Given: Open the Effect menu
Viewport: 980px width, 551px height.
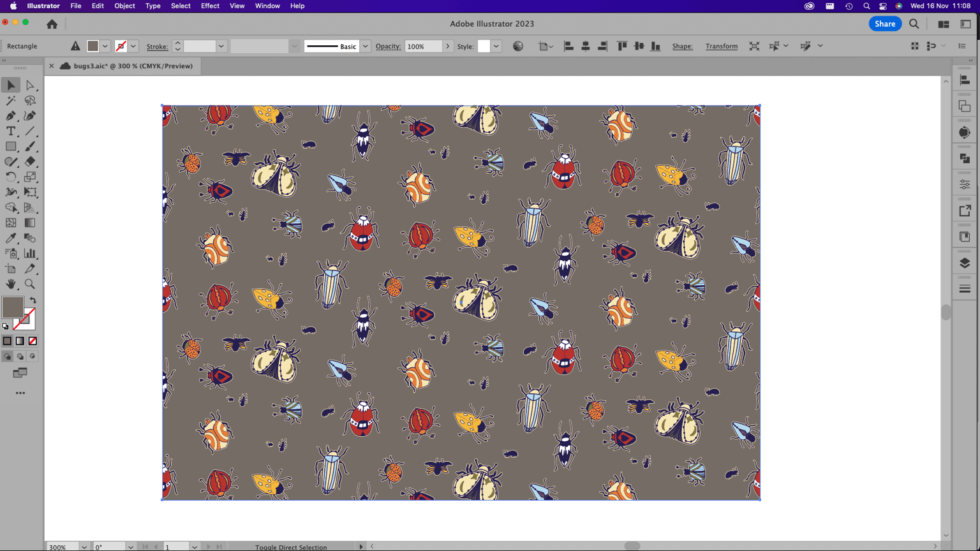Looking at the screenshot, I should (210, 6).
